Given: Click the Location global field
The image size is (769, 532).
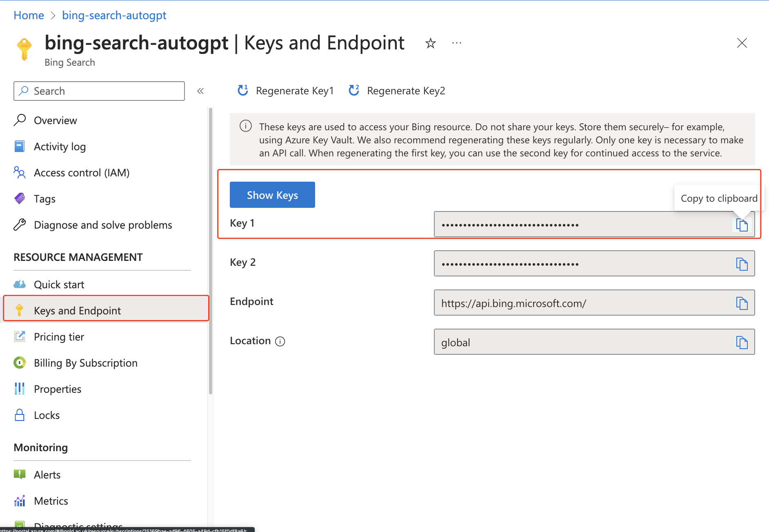Looking at the screenshot, I should 594,342.
